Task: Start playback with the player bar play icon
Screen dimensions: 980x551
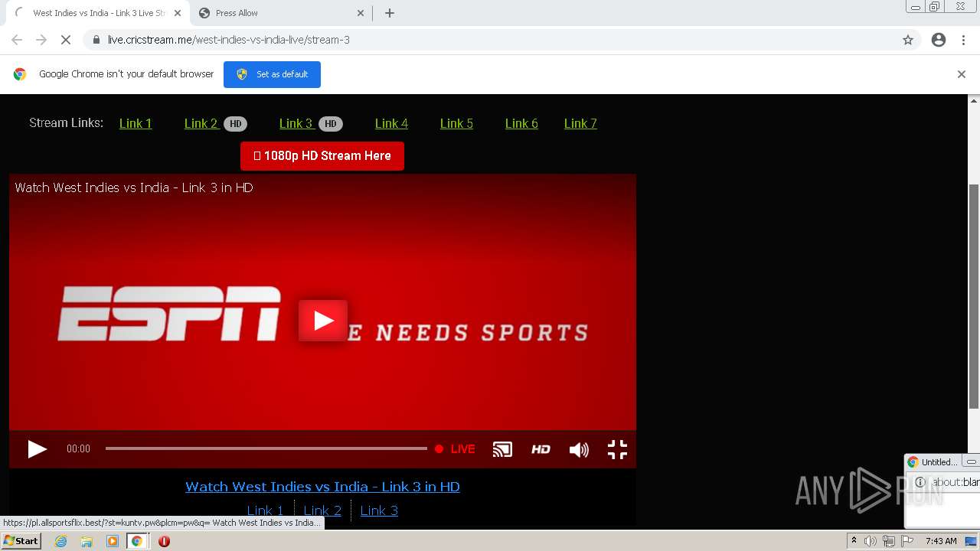Action: coord(37,449)
